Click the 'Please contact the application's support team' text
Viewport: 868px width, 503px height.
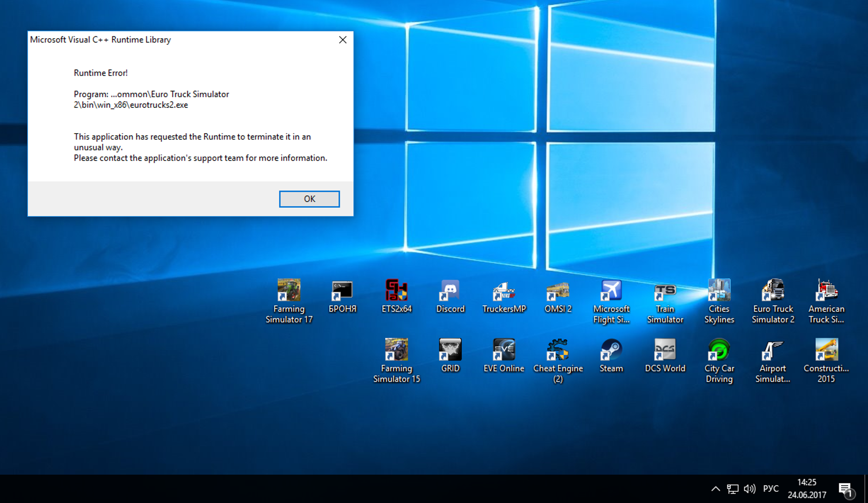pos(200,158)
